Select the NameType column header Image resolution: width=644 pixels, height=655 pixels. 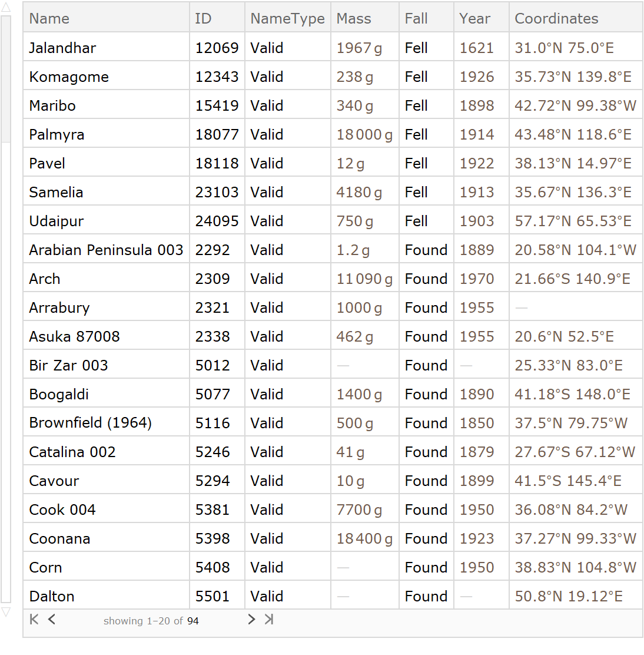point(287,19)
